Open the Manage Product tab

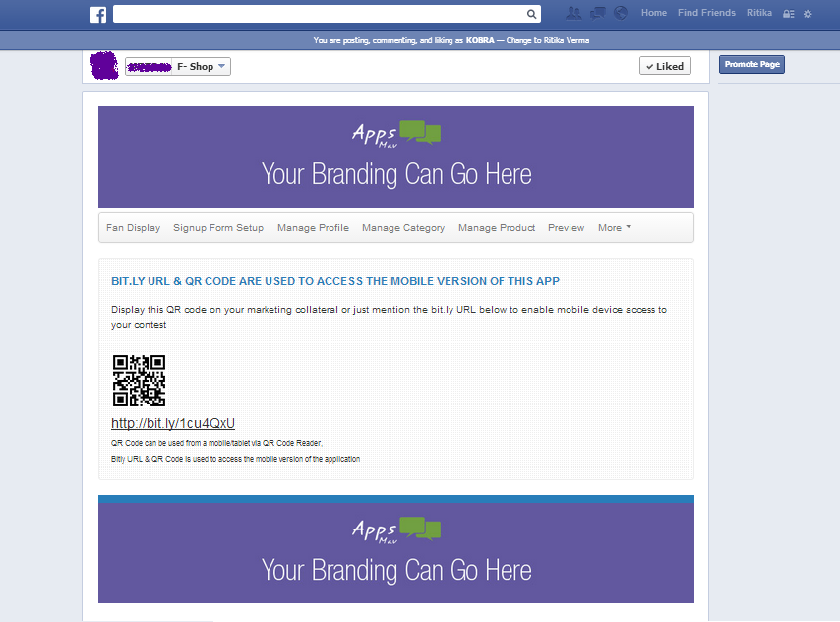pyautogui.click(x=497, y=228)
